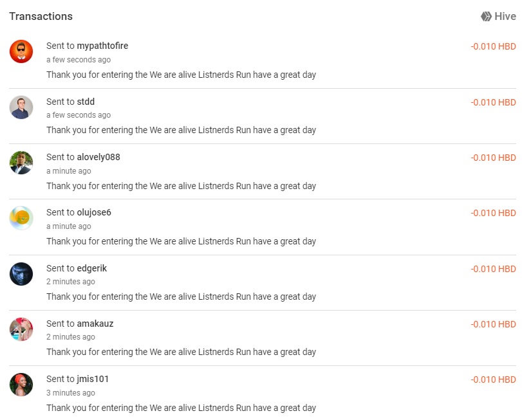Open the mypathtofire username link
The image size is (522, 420).
(x=102, y=46)
